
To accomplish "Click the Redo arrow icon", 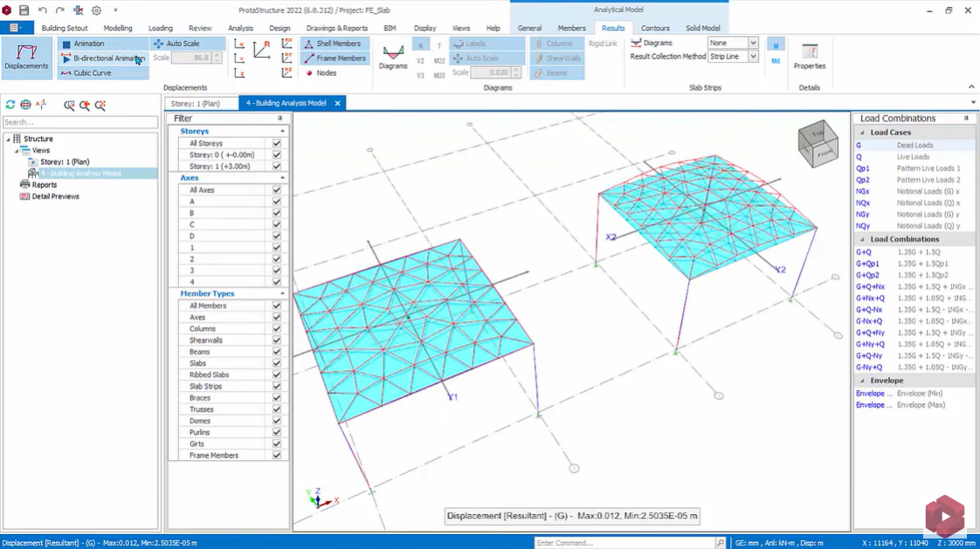I will pyautogui.click(x=60, y=10).
